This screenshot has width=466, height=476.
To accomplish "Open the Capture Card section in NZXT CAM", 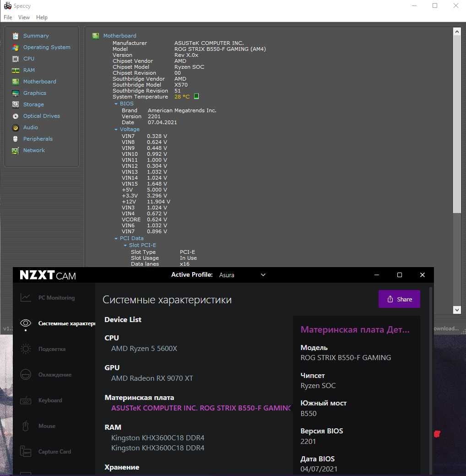I will (x=54, y=452).
